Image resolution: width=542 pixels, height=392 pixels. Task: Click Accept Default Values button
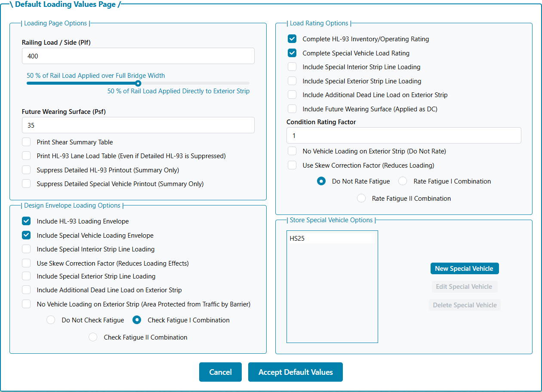296,372
